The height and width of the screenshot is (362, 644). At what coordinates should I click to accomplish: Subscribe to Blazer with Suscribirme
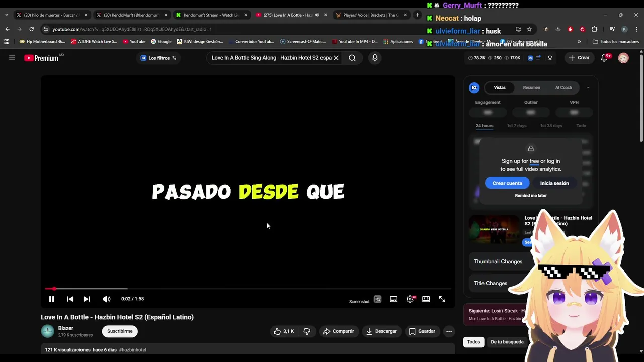(x=120, y=331)
